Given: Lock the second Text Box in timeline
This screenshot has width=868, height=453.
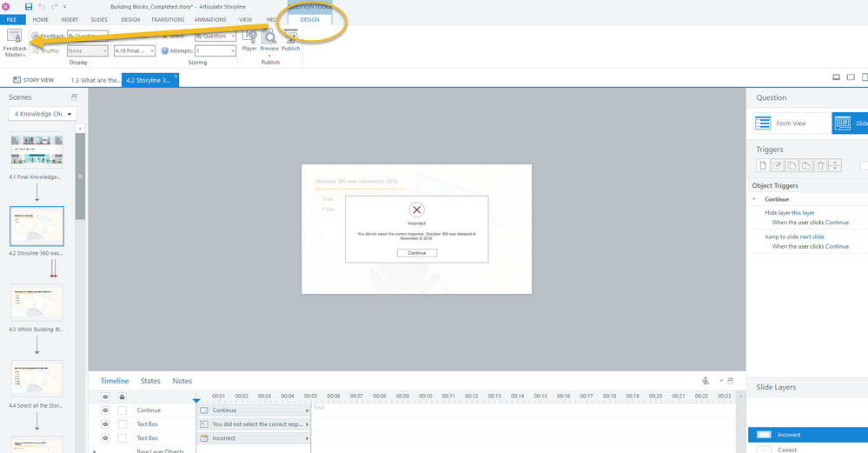Looking at the screenshot, I should coord(122,438).
